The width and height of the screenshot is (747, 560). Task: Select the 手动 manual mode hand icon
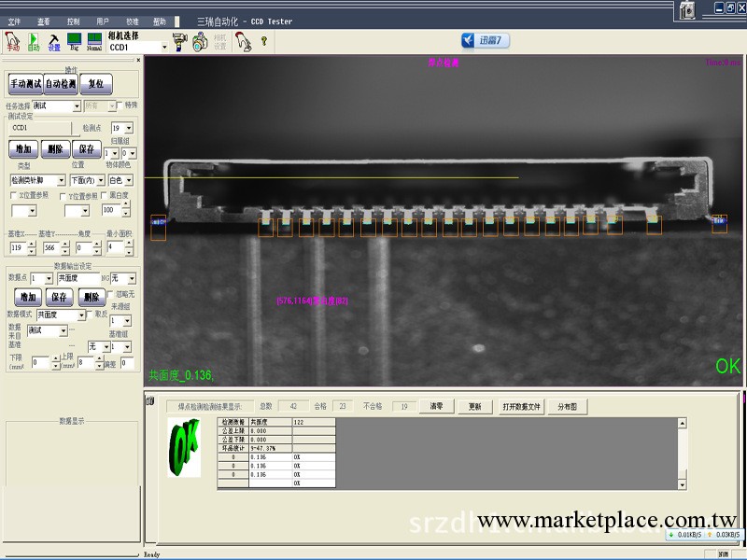(12, 41)
